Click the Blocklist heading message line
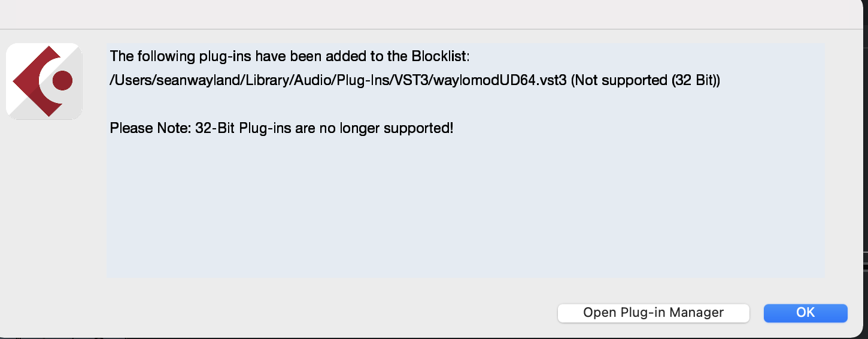This screenshot has height=339, width=868. click(x=290, y=57)
